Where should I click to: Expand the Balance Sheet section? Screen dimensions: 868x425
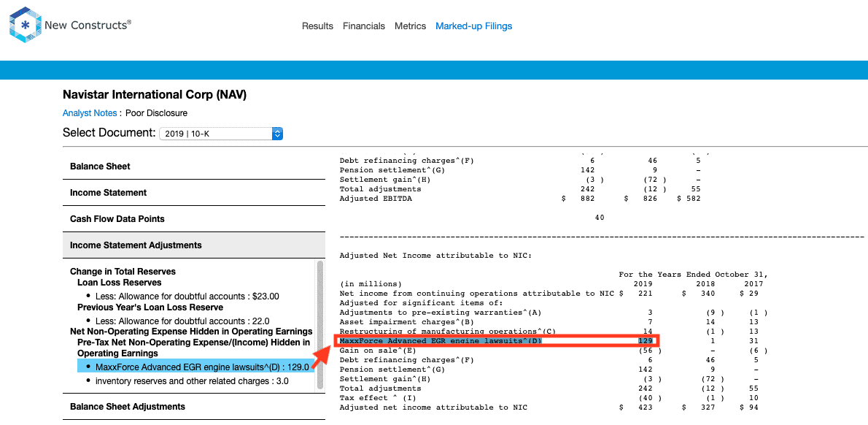pos(194,166)
